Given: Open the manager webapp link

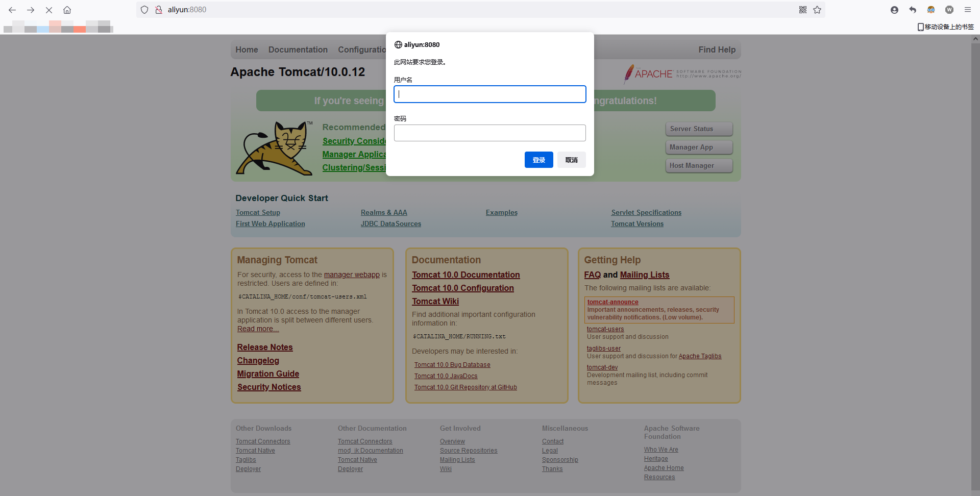Looking at the screenshot, I should [352, 275].
